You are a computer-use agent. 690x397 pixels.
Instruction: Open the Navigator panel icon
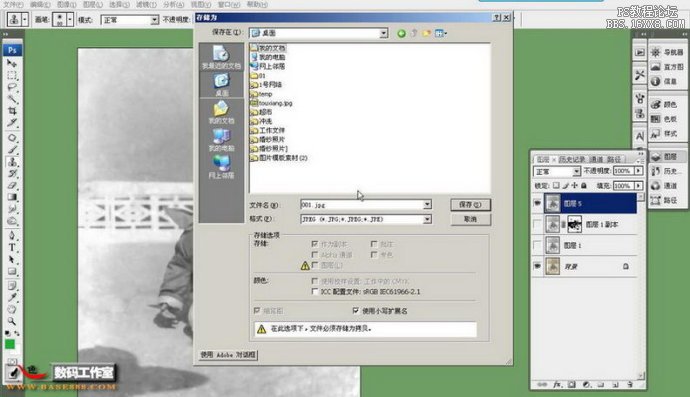668,52
